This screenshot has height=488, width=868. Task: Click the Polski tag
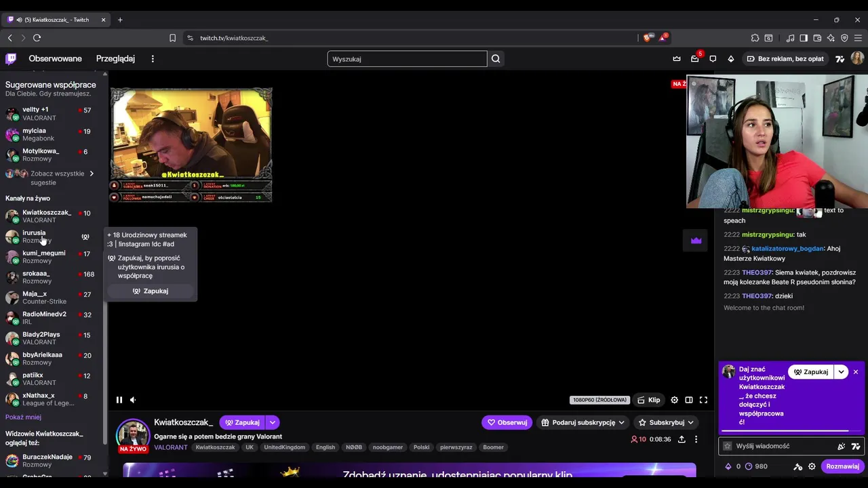(x=421, y=447)
